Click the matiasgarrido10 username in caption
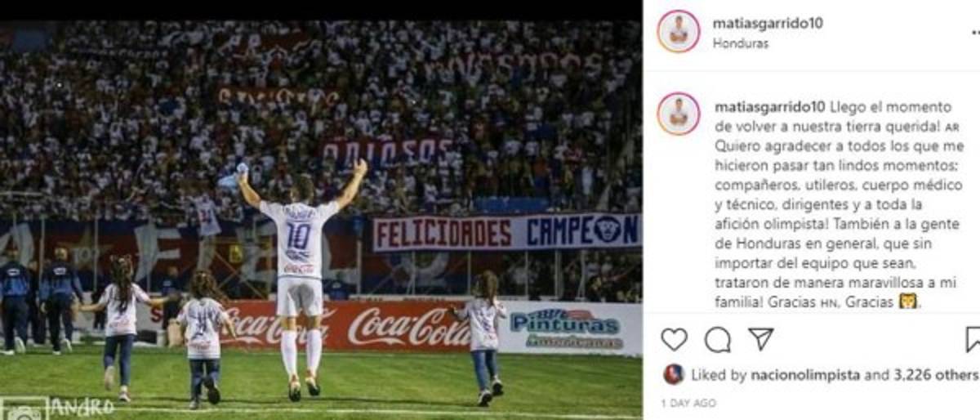 769,107
